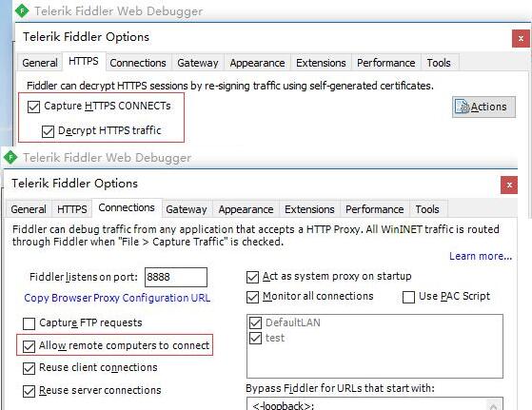Screen dimensions: 532x410
Task: Uncheck Decrypt HTTPS traffic
Action: (48, 131)
